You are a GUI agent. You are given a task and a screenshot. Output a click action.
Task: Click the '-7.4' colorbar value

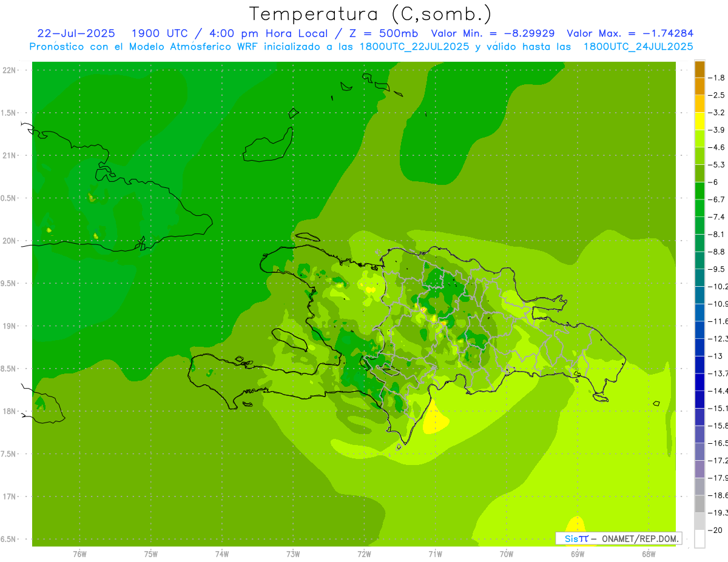pos(716,217)
